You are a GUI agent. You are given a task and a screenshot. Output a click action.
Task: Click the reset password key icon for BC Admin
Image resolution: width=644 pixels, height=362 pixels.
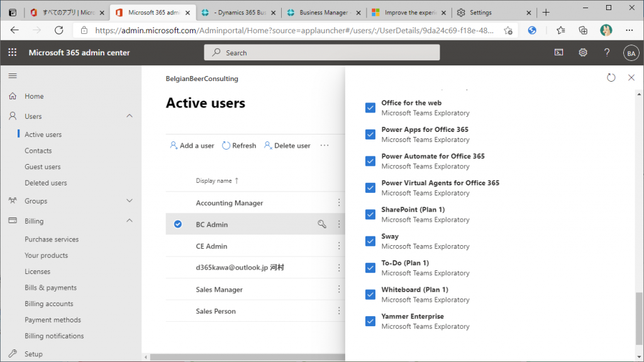click(322, 224)
